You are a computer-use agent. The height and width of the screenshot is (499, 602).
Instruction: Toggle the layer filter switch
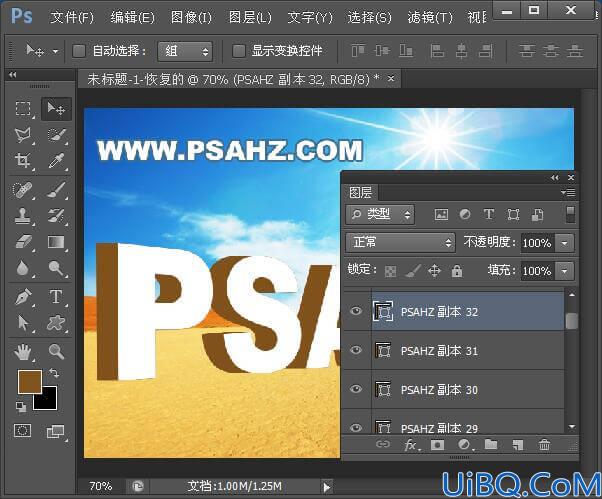571,214
